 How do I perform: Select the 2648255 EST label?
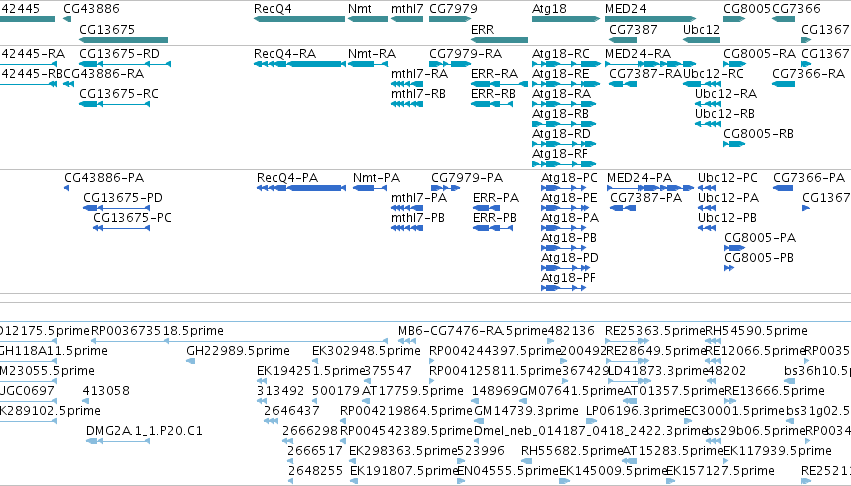pos(315,471)
